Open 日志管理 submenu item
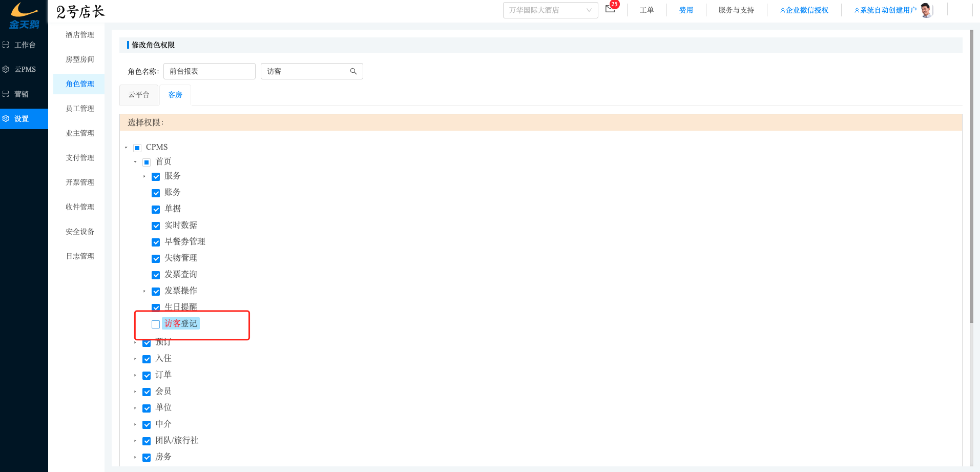 80,256
